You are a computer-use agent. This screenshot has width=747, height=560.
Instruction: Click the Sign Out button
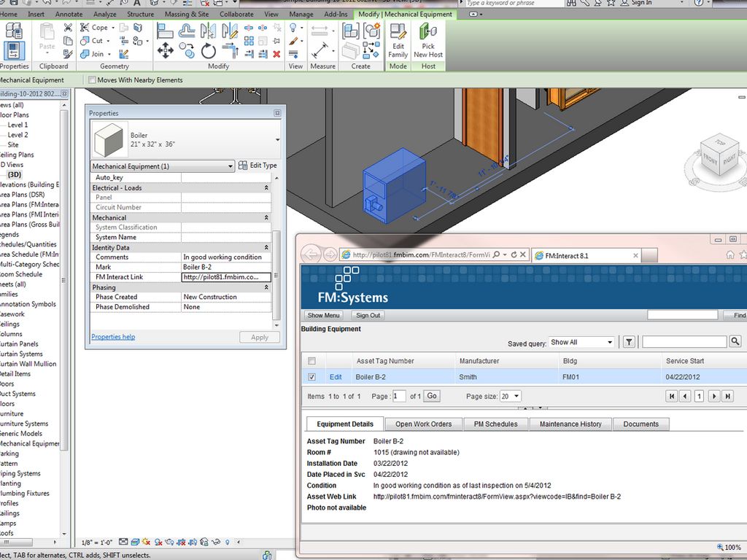[x=368, y=316]
